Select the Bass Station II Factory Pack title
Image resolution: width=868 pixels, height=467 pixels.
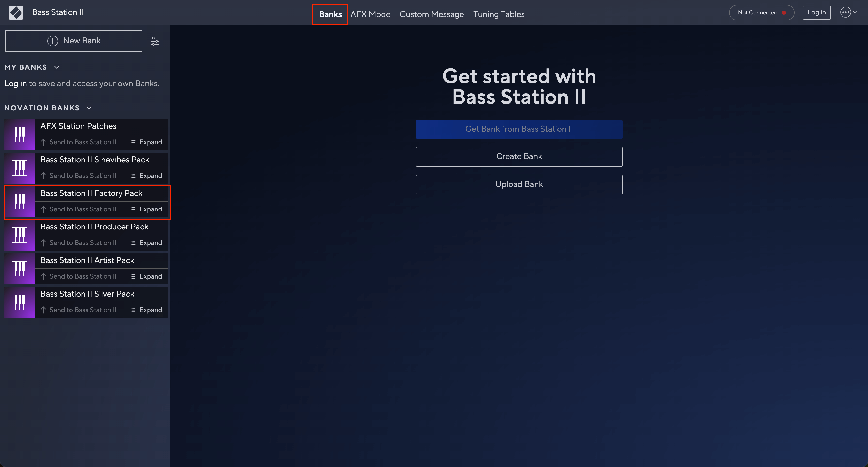91,193
